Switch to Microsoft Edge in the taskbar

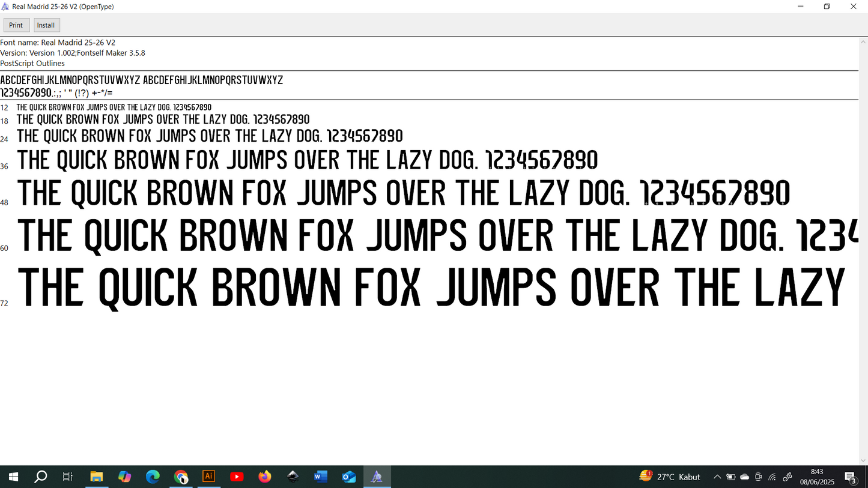pos(153,477)
